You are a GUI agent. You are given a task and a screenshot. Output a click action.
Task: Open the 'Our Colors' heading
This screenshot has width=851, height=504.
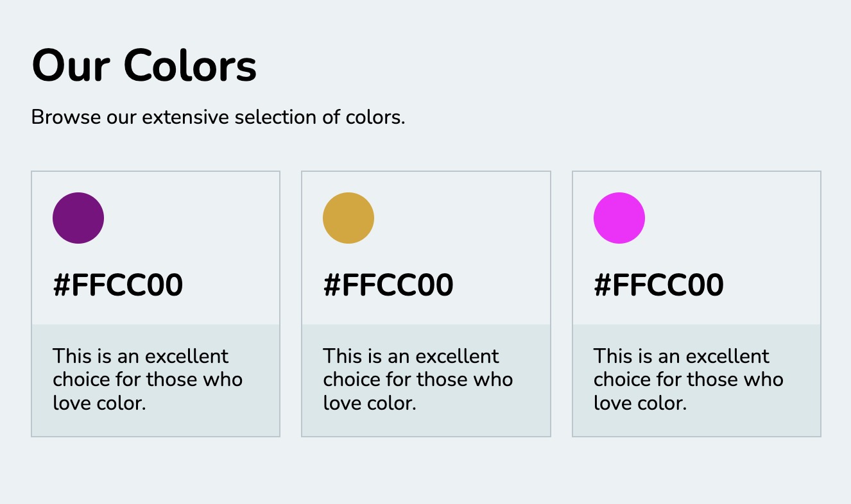click(144, 64)
